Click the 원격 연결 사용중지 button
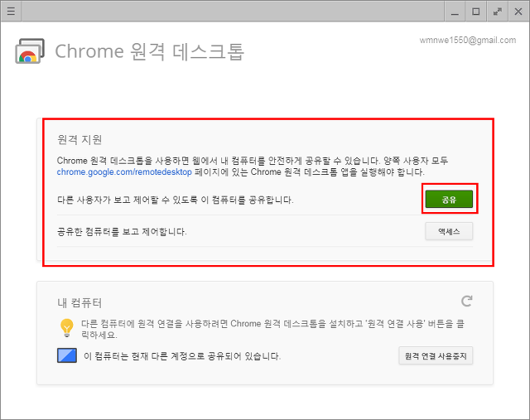 [436, 355]
